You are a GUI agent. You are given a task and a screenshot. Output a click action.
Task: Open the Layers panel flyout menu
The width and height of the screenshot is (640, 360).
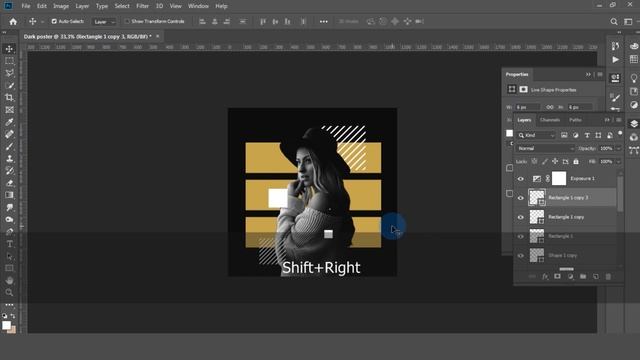[618, 120]
